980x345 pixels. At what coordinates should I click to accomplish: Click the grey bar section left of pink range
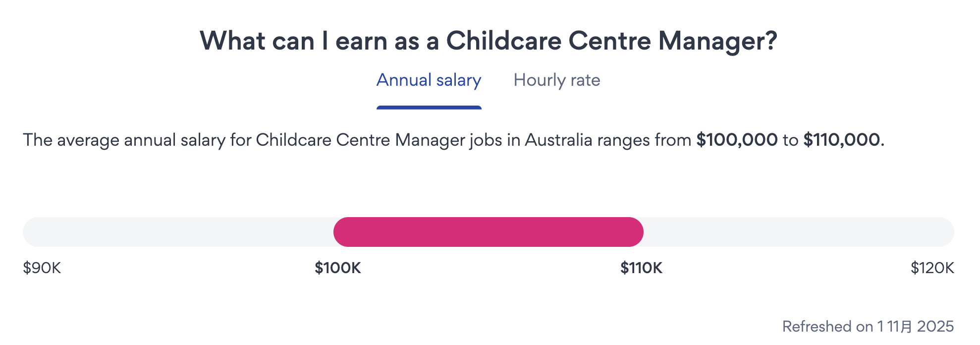click(178, 232)
